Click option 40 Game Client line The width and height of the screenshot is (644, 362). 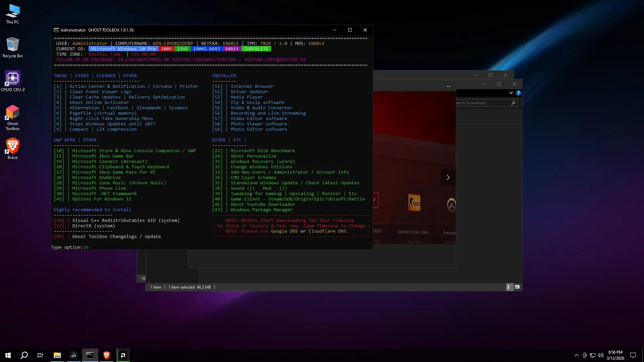tap(288, 199)
